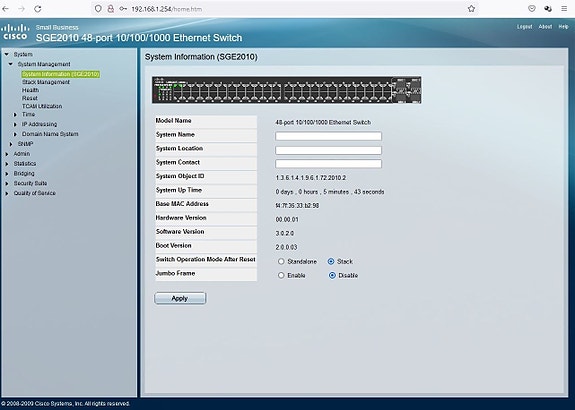Click the Apply button
The height and width of the screenshot is (410, 575).
[180, 299]
